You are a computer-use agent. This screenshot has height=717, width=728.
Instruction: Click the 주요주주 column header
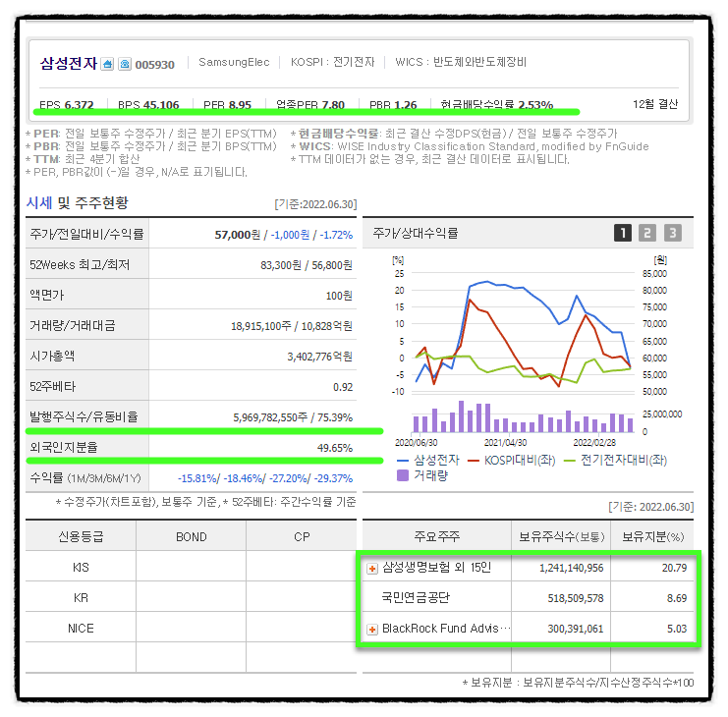437,537
